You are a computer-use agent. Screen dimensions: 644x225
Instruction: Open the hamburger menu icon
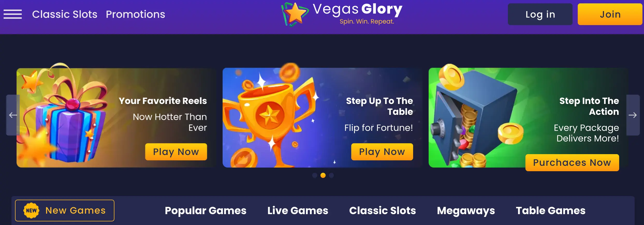coord(13,14)
